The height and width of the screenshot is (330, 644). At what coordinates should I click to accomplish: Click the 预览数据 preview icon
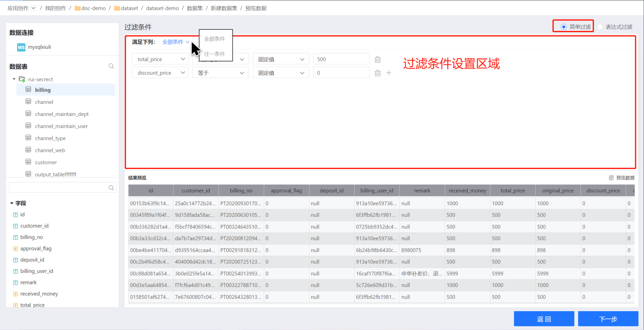click(611, 178)
